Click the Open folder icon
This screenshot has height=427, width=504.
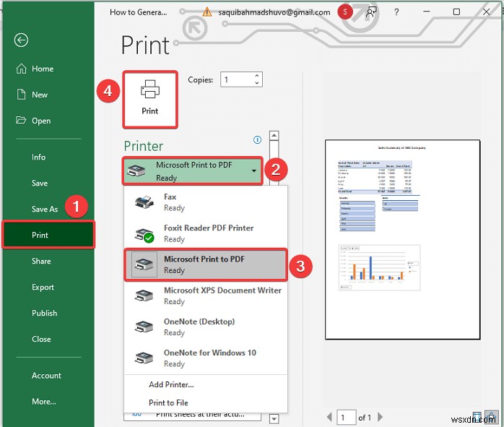click(x=21, y=120)
